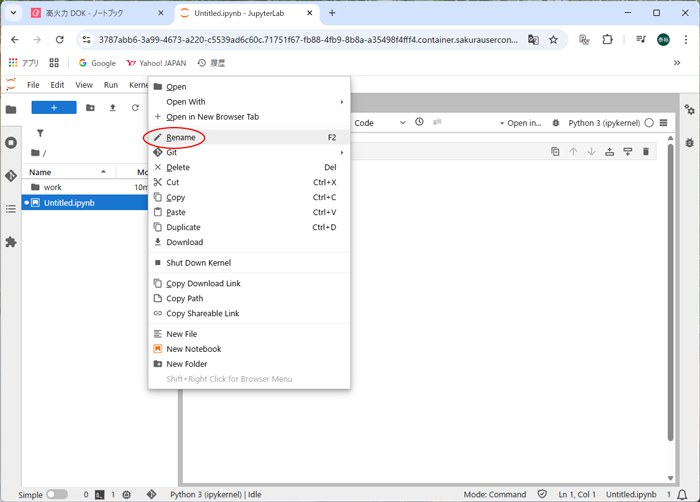Open the extension manager puzzle icon
Screen dimensions: 700x502
[x=11, y=242]
